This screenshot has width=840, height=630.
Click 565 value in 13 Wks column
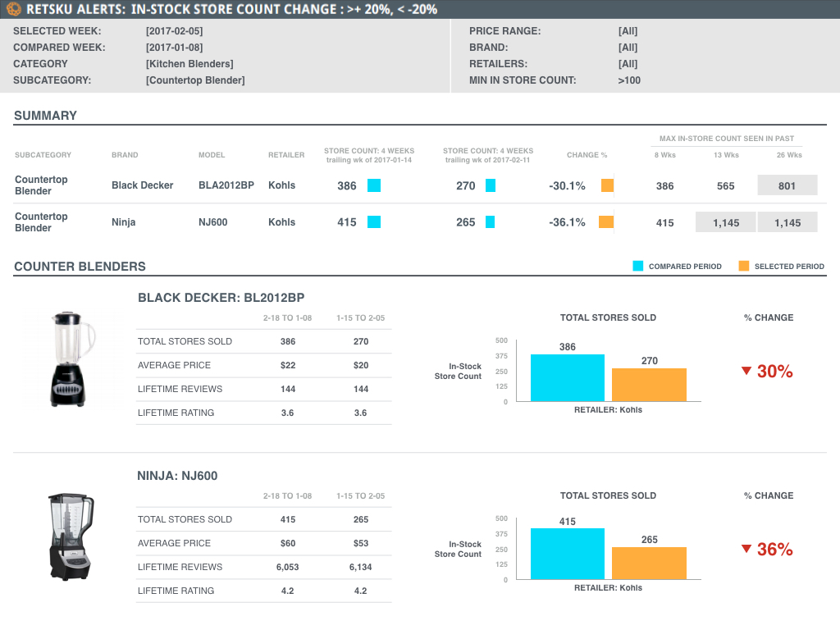pos(726,186)
